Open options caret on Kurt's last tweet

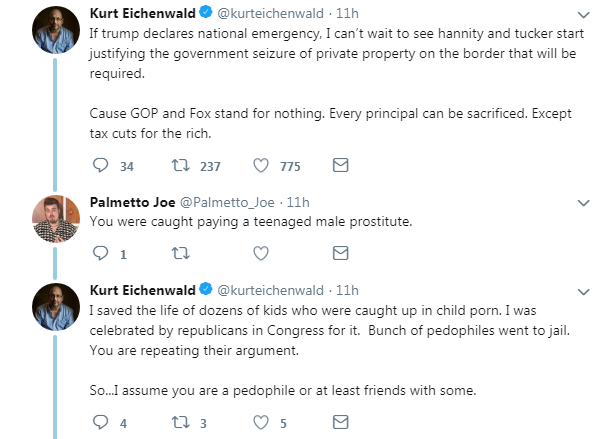tap(583, 292)
